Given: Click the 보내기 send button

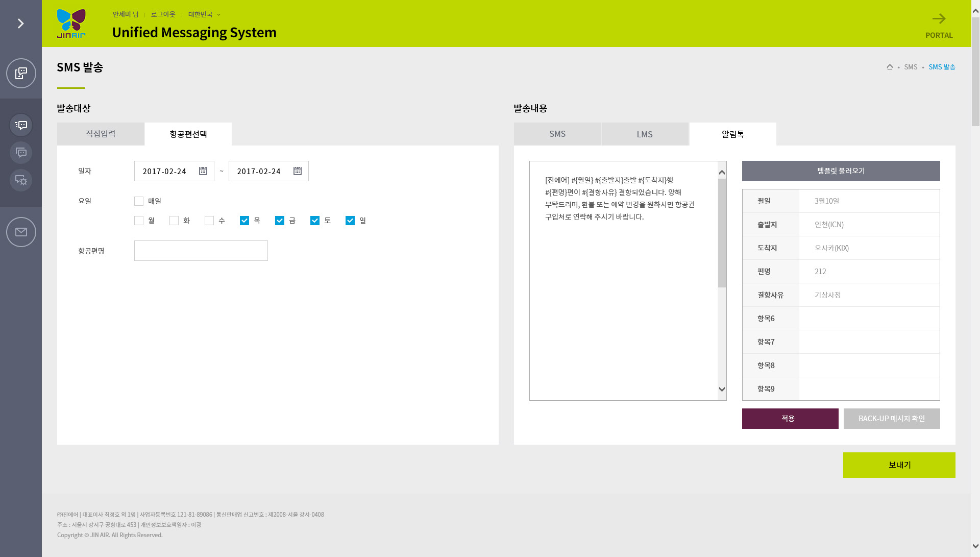Looking at the screenshot, I should [899, 465].
